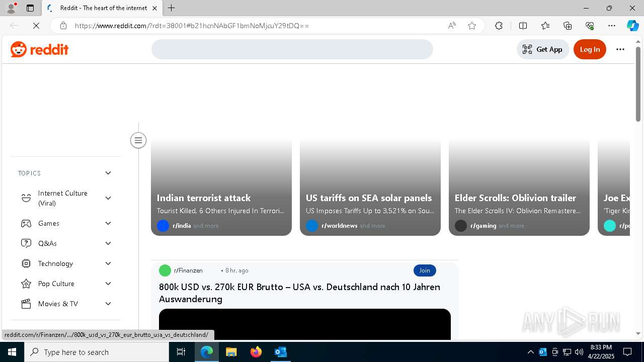Open the r/Finanzen subreddit link
This screenshot has height=362, width=644.
coord(188,270)
